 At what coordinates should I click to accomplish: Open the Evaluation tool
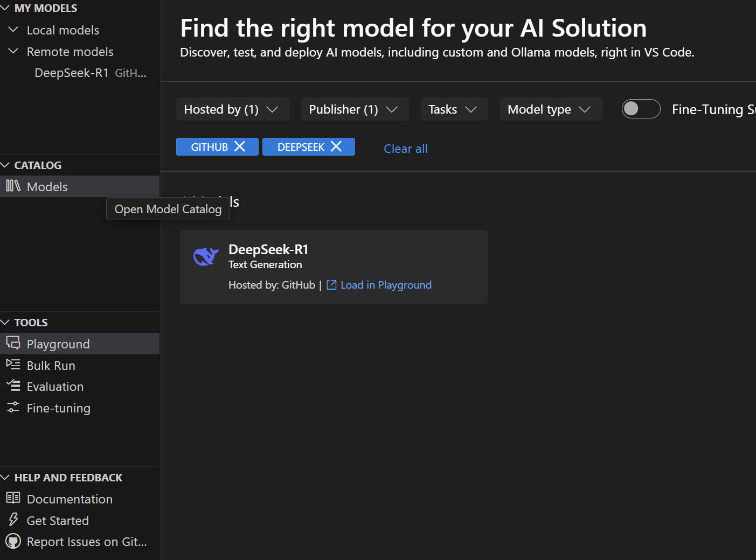pyautogui.click(x=80, y=387)
